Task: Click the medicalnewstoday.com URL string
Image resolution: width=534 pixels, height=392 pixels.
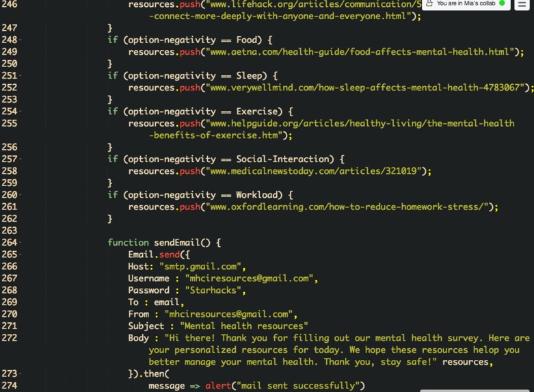Action: click(x=313, y=171)
